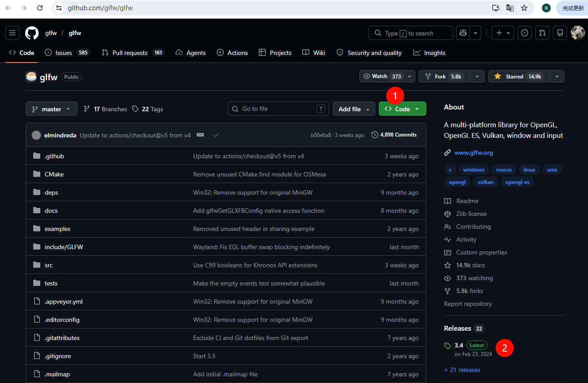
Task: Open the Security and quality tab
Action: 369,53
